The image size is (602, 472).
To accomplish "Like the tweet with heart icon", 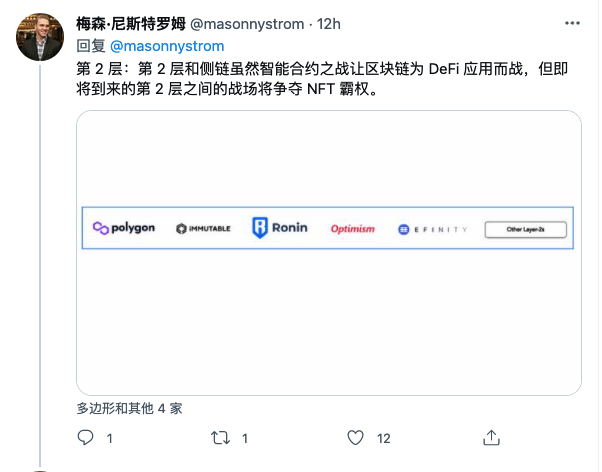I will pos(355,437).
